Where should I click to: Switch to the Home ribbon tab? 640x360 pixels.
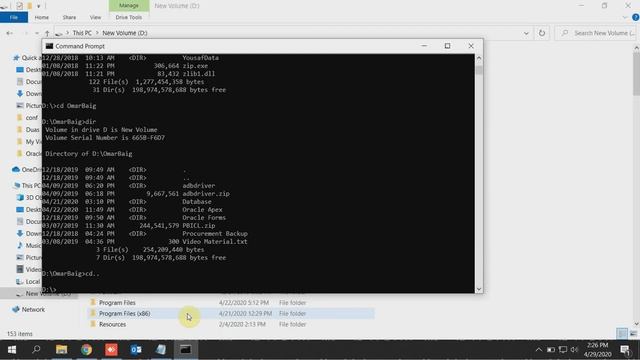click(x=42, y=18)
